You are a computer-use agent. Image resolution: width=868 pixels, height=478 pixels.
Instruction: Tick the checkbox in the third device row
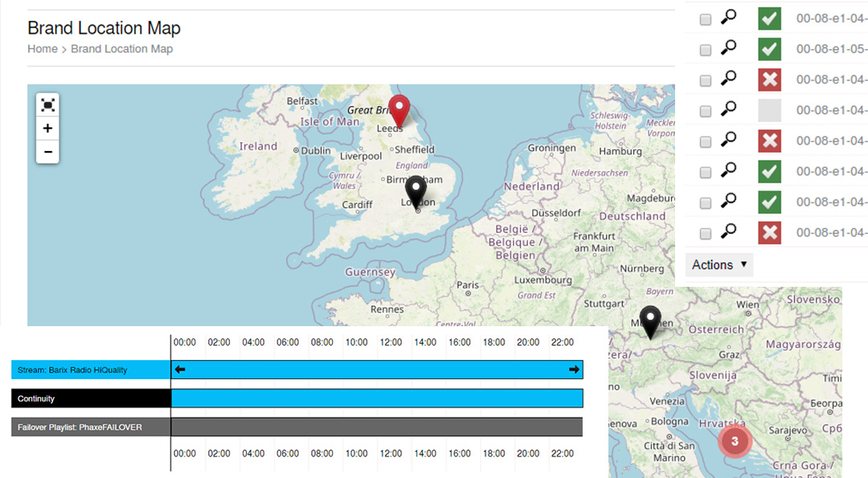pyautogui.click(x=706, y=80)
